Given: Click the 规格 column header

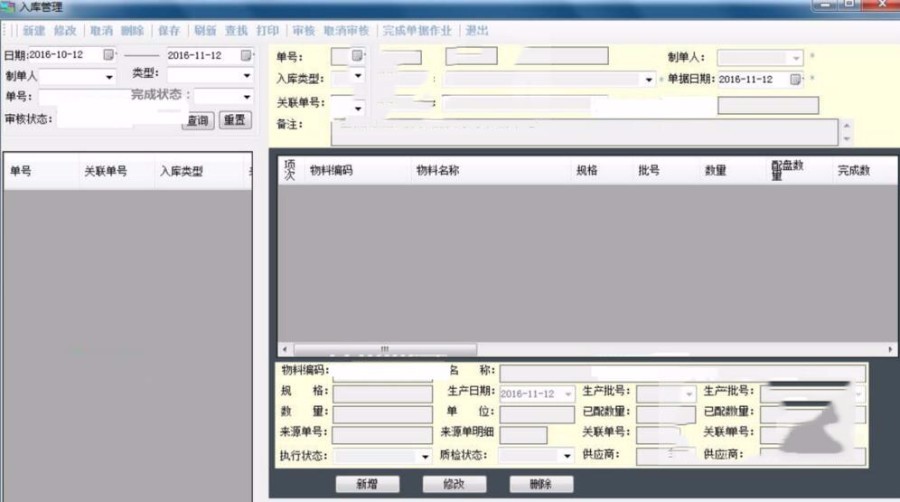Looking at the screenshot, I should pos(587,170).
